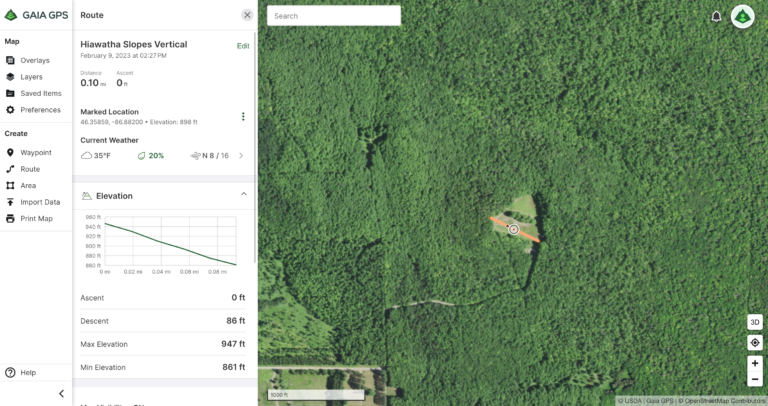Click the route title Hiawatha Slopes Vertical
Image resolution: width=768 pixels, height=406 pixels.
pyautogui.click(x=134, y=44)
